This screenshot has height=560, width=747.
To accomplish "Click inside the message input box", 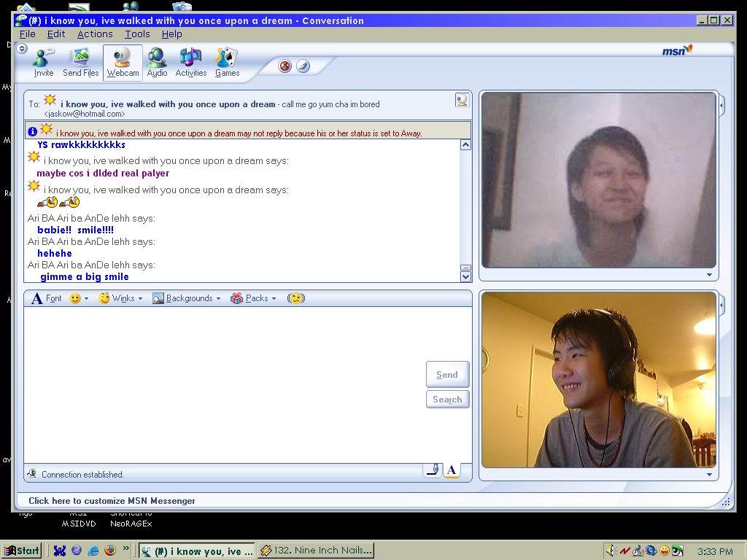I will (224, 384).
